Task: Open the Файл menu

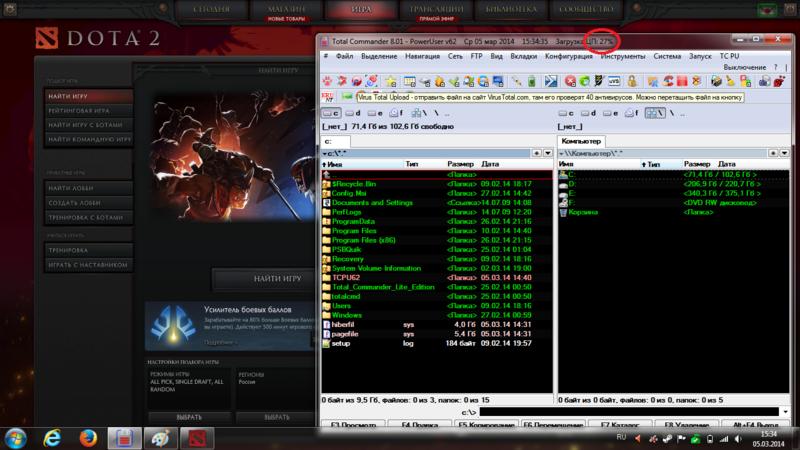Action: tap(344, 56)
